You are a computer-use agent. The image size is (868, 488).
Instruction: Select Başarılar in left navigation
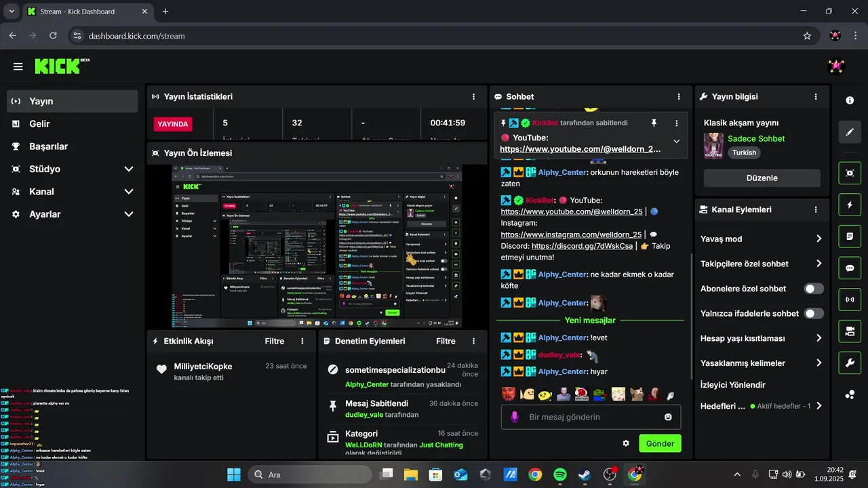73,146
